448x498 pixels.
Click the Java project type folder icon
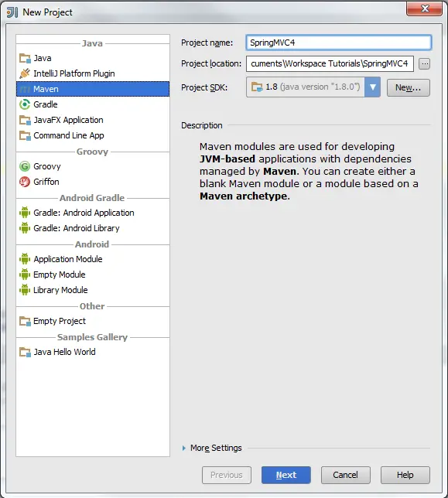coord(25,58)
